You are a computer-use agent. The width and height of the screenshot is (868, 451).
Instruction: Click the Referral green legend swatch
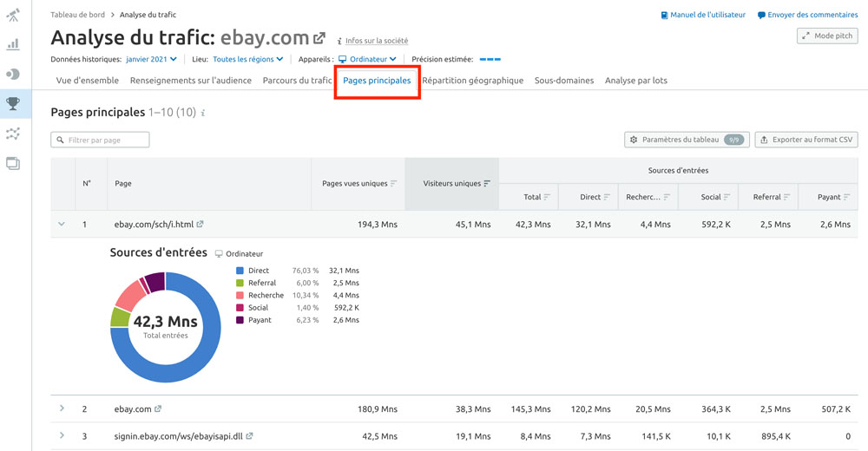pyautogui.click(x=240, y=283)
